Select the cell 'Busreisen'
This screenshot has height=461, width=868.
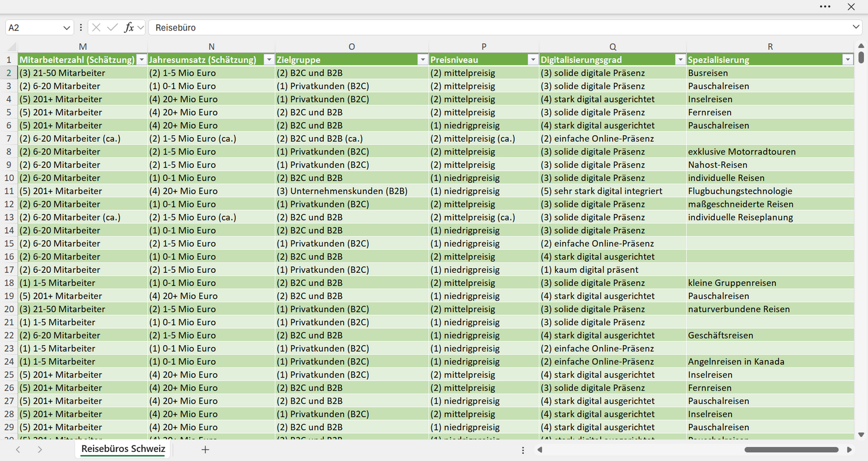tap(770, 73)
